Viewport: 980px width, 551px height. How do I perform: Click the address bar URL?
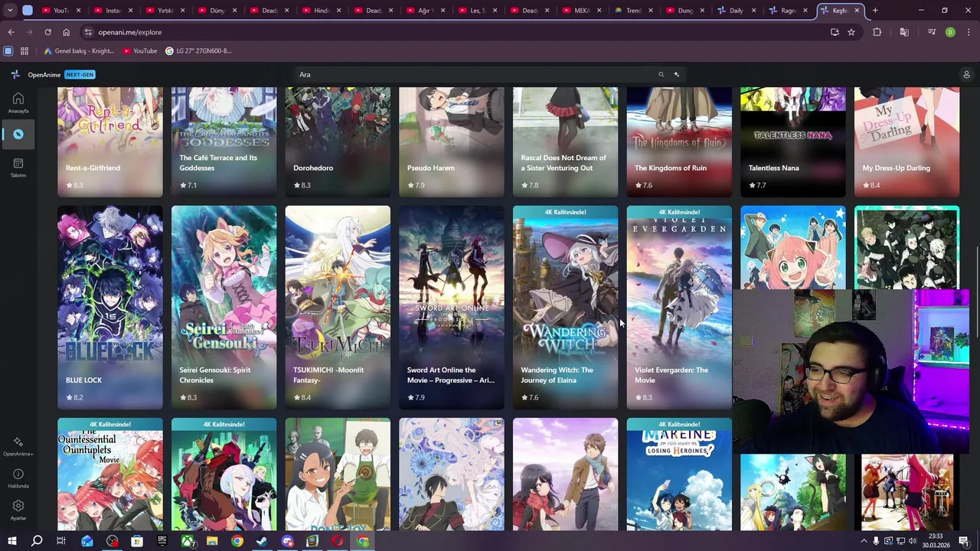click(130, 32)
